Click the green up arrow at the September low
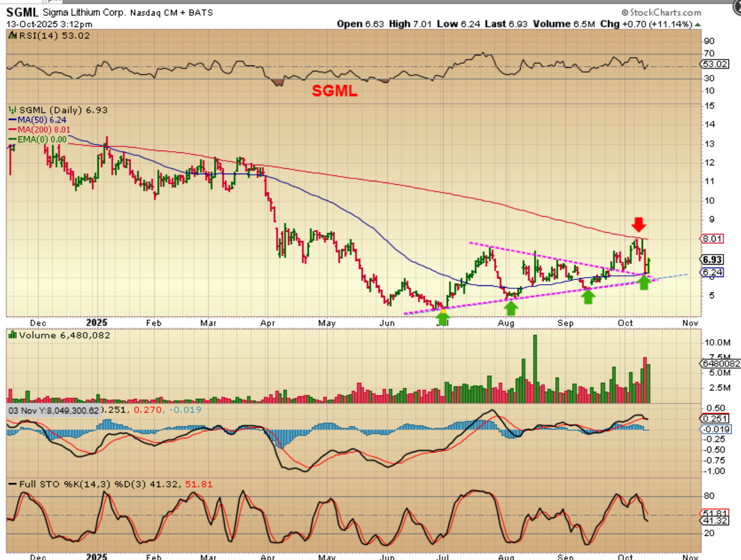Image resolution: width=741 pixels, height=560 pixels. (x=587, y=297)
